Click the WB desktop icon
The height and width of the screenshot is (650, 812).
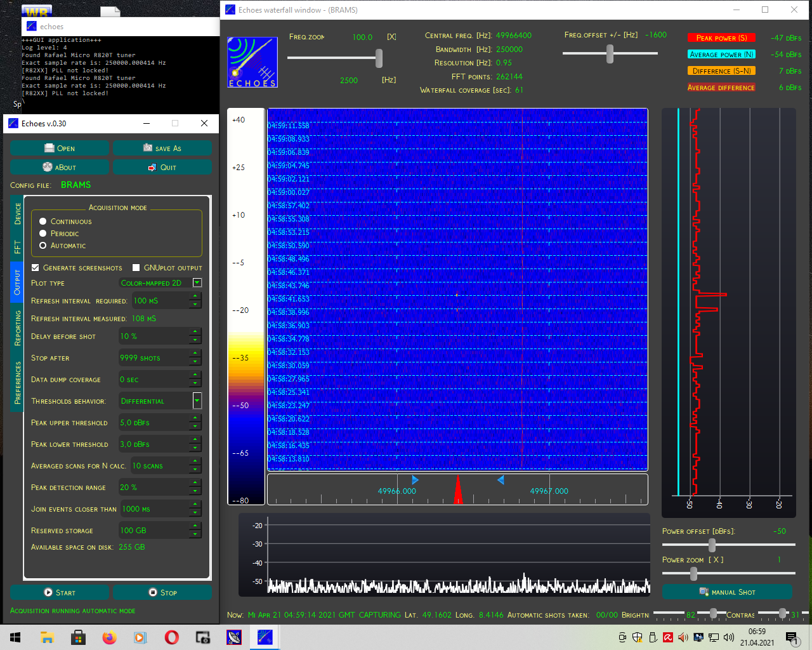point(37,11)
